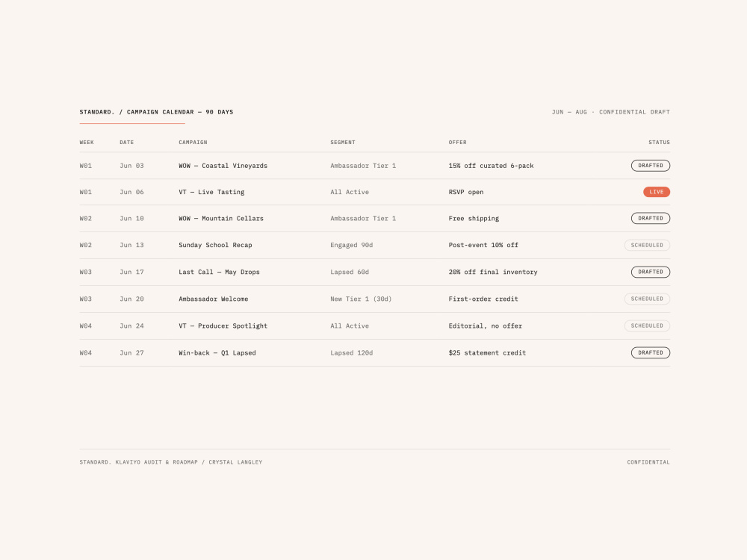Click 'First-order credit' offer

click(x=483, y=299)
